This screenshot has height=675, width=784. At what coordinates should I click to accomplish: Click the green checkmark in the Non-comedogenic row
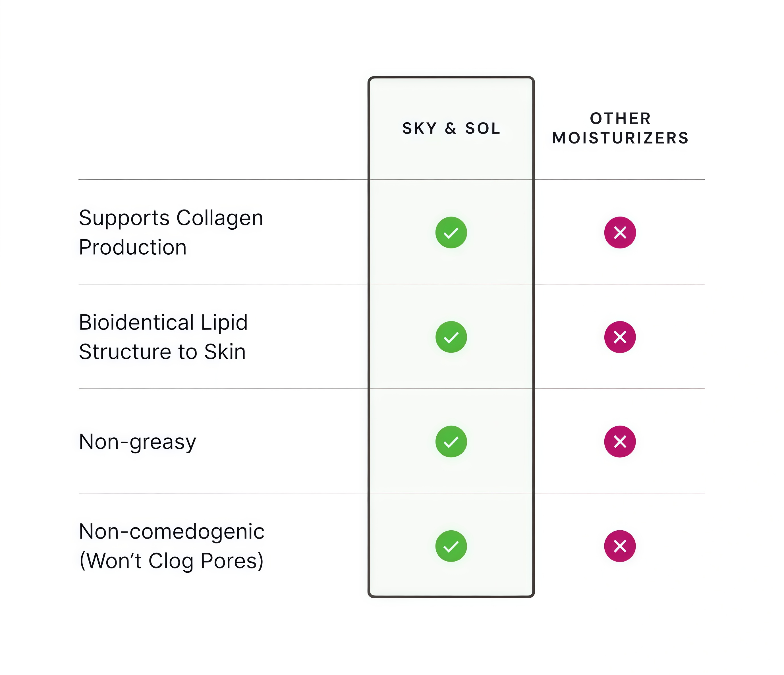coord(451,546)
